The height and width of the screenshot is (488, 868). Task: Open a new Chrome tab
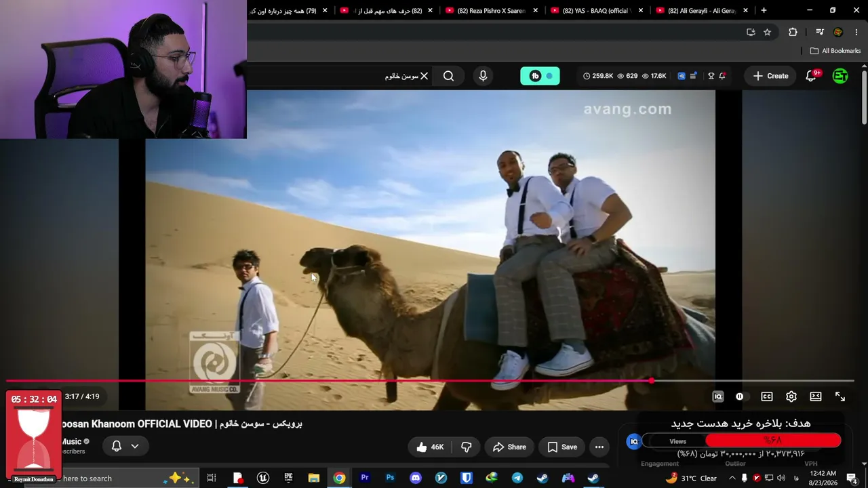click(764, 11)
